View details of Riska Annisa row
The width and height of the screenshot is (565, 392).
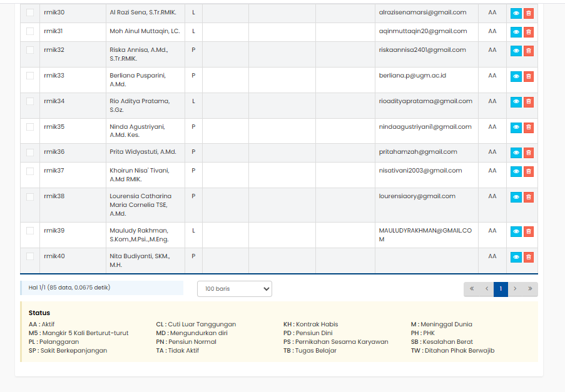click(516, 51)
